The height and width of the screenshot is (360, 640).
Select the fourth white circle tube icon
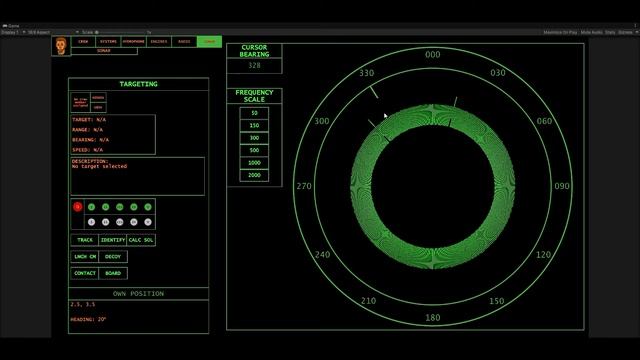[x=134, y=222]
